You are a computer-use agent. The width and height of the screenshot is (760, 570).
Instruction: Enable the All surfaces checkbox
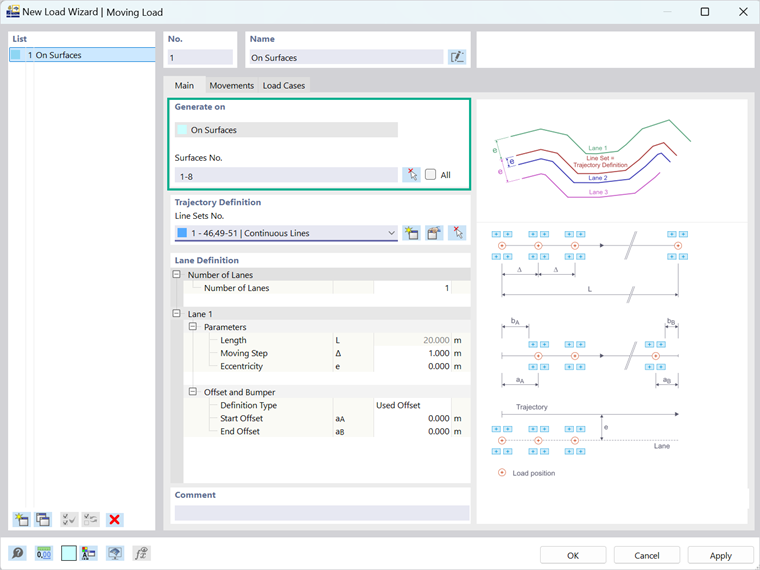coord(430,174)
